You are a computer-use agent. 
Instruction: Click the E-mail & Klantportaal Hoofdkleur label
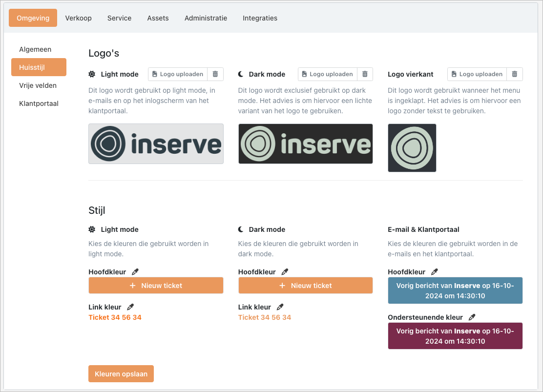click(x=406, y=272)
